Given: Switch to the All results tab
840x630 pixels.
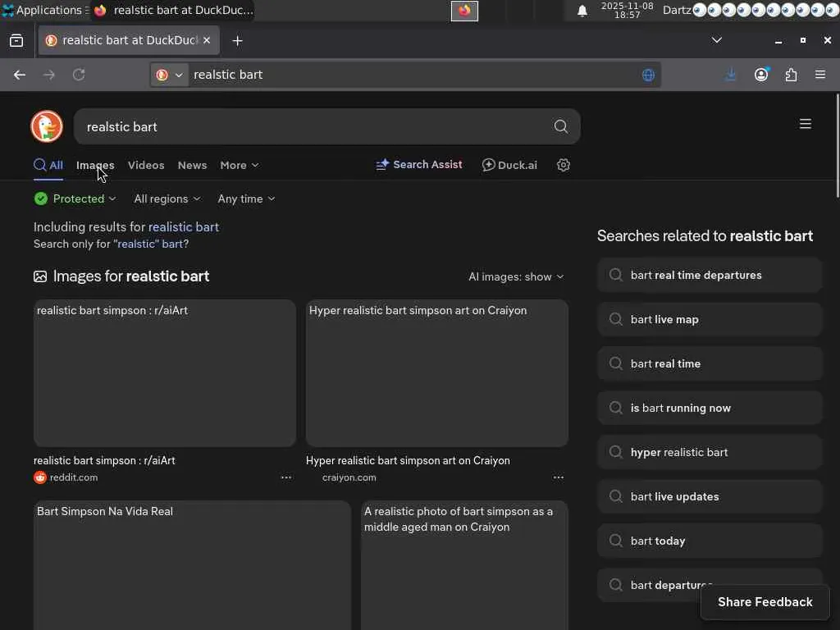Looking at the screenshot, I should (48, 165).
